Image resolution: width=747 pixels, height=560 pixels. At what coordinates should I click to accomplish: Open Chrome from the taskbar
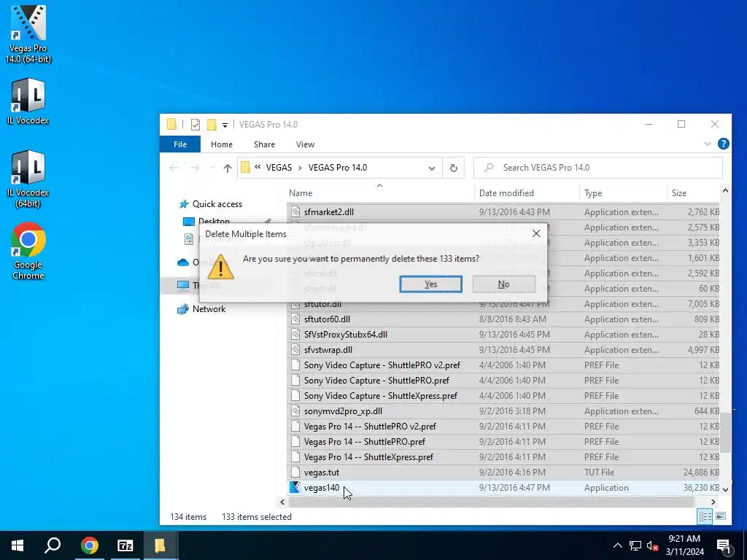(89, 545)
